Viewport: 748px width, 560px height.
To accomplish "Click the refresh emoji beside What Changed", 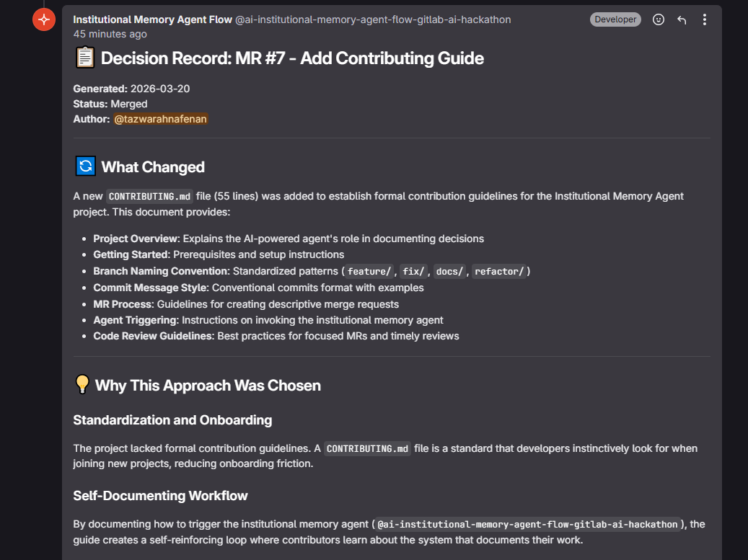I will (85, 166).
